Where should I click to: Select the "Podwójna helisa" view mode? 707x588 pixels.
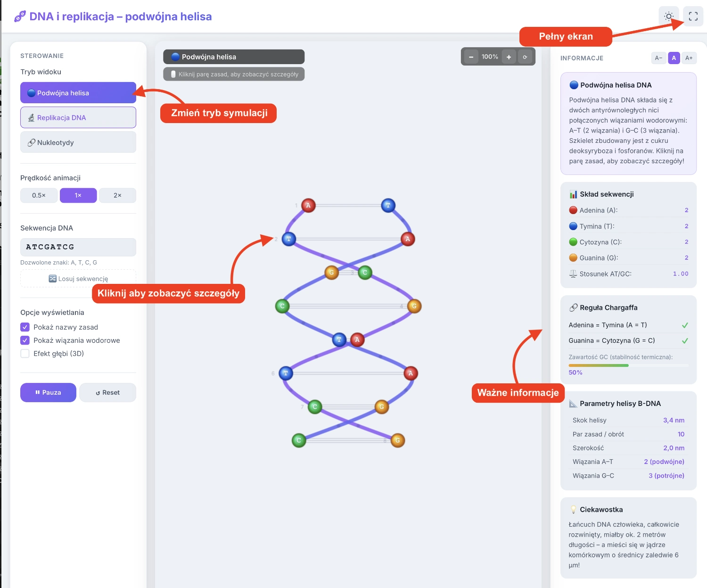[x=78, y=93]
